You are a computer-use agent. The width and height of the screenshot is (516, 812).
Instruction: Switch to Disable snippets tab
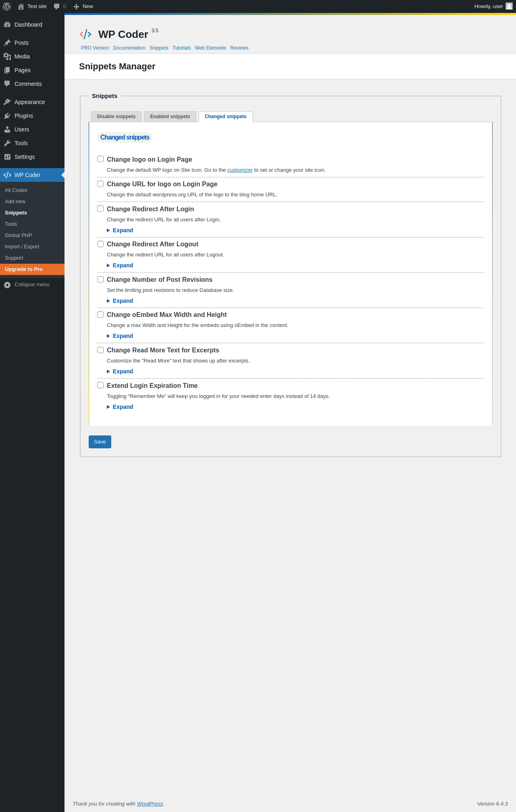click(116, 117)
